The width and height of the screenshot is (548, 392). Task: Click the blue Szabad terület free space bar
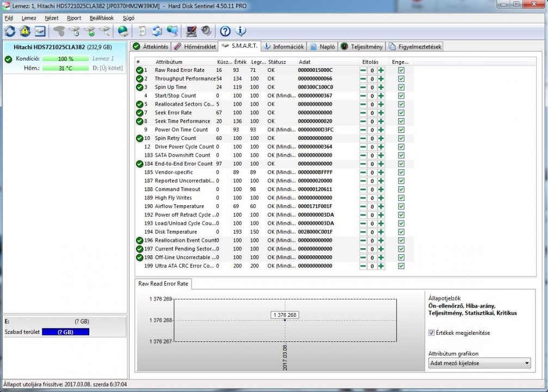point(65,332)
